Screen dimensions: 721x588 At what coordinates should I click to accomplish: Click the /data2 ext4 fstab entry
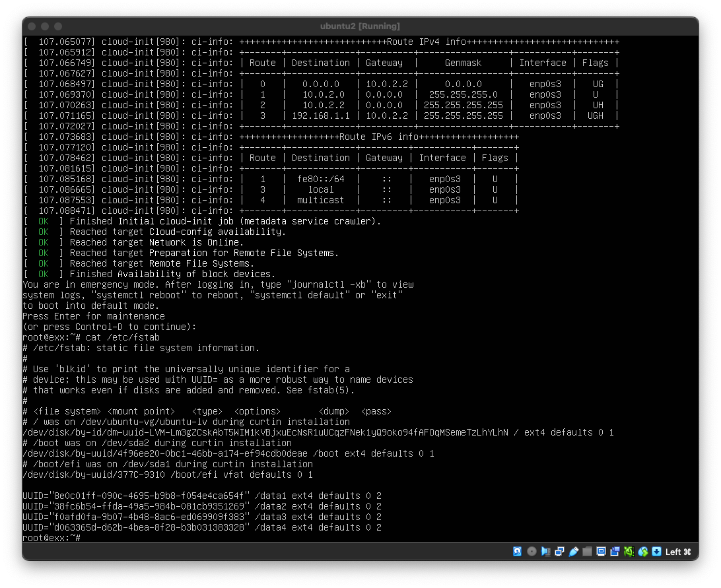[x=202, y=506]
